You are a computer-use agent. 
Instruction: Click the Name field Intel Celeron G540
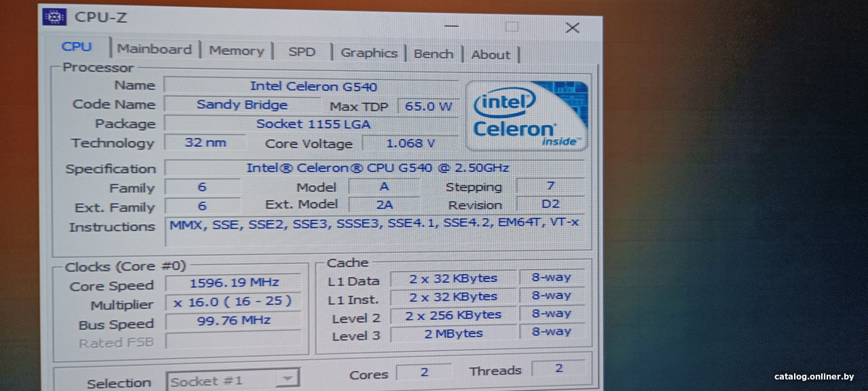coord(311,86)
